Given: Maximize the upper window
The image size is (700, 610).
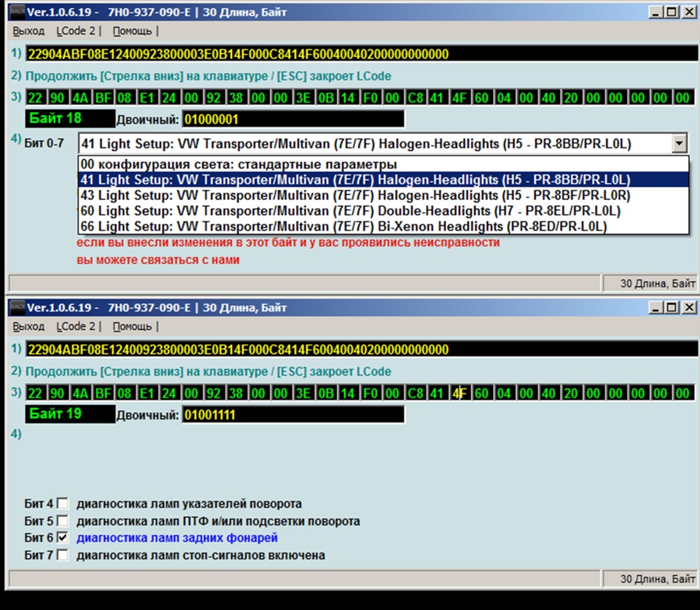Looking at the screenshot, I should click(x=672, y=12).
